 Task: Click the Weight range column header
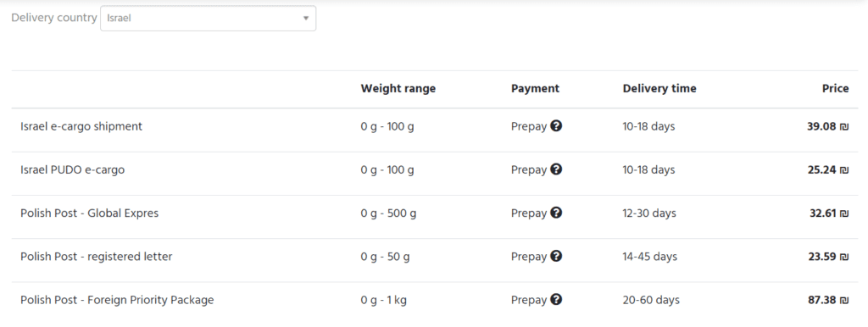tap(398, 89)
